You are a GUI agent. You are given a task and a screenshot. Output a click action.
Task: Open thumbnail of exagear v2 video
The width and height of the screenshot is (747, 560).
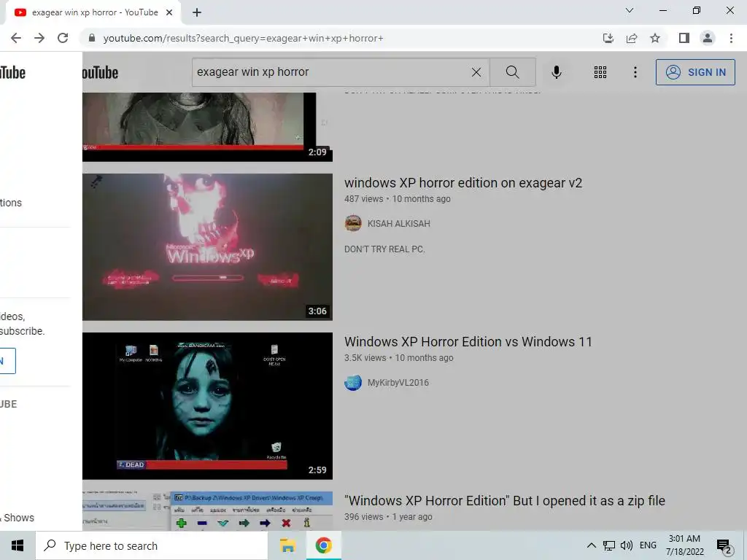point(207,246)
